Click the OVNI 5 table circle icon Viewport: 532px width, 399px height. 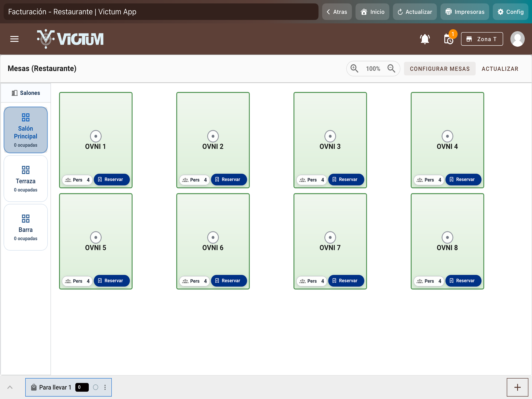[96, 237]
